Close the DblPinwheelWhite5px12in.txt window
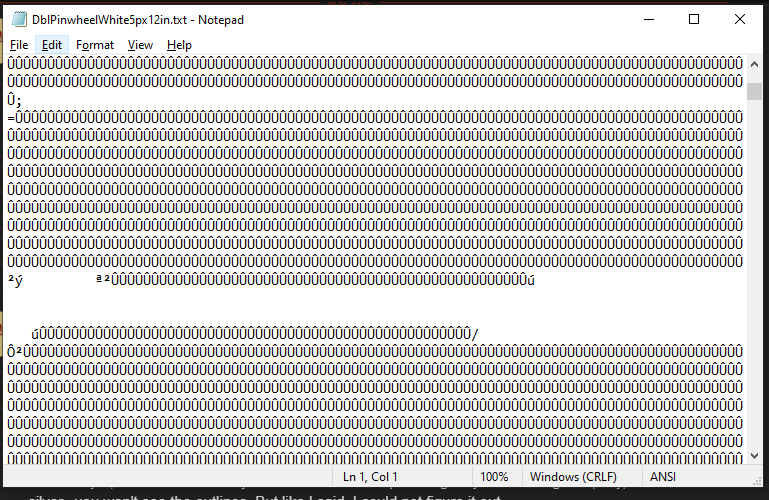 [740, 20]
